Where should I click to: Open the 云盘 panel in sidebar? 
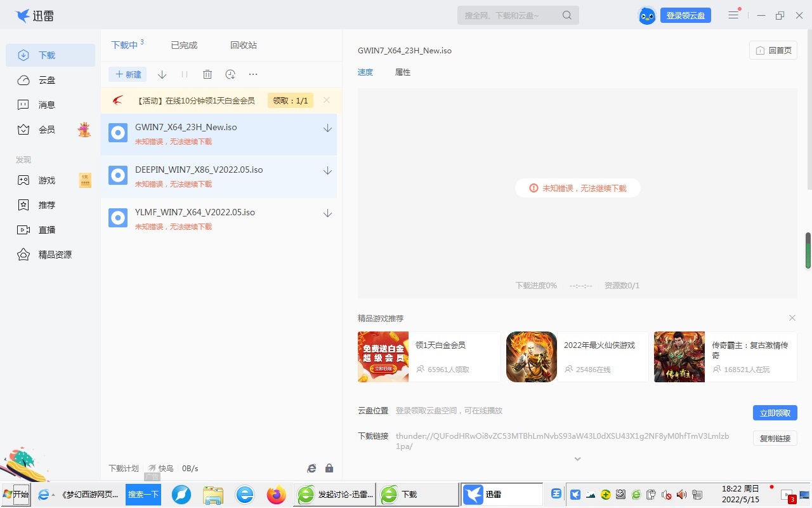coord(47,80)
